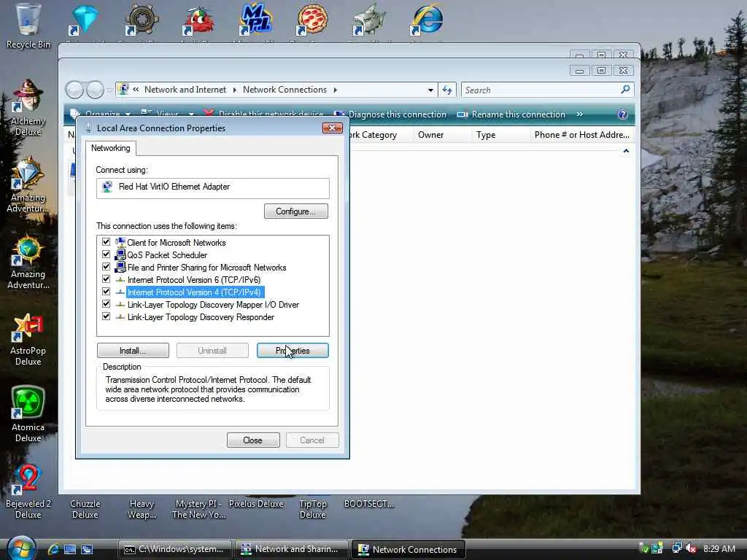Image resolution: width=747 pixels, height=560 pixels.
Task: Click Network Connections breadcrumb segment
Action: click(285, 90)
